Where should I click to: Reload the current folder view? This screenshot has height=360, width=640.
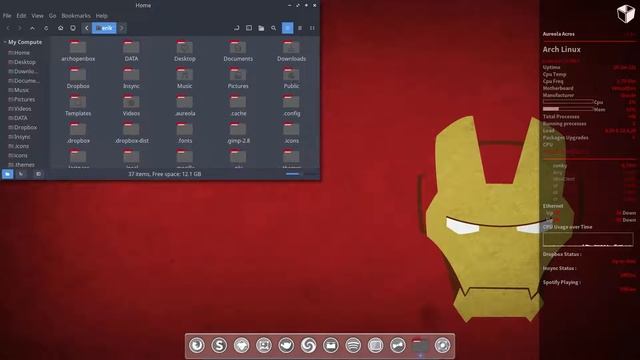click(x=46, y=28)
